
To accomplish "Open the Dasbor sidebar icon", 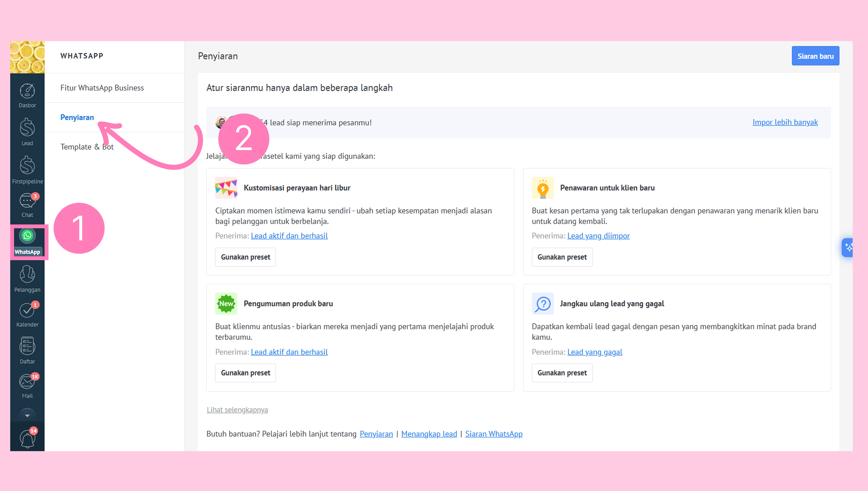I will point(27,95).
